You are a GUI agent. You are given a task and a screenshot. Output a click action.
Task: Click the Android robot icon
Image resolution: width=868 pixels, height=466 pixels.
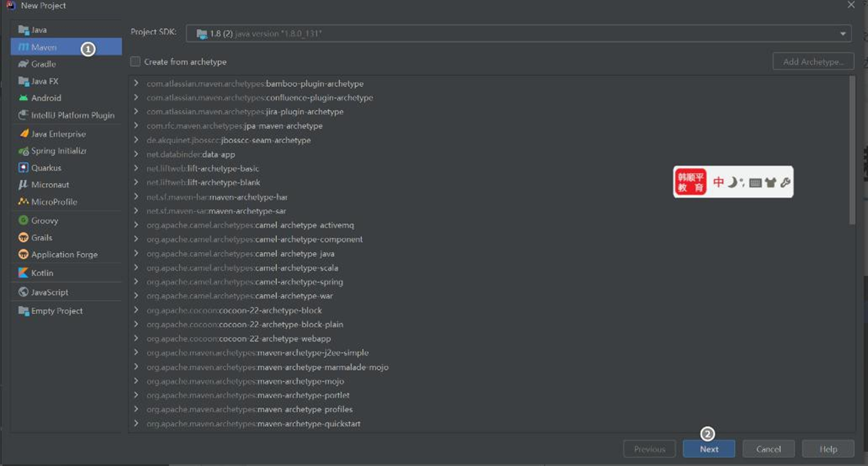[24, 98]
